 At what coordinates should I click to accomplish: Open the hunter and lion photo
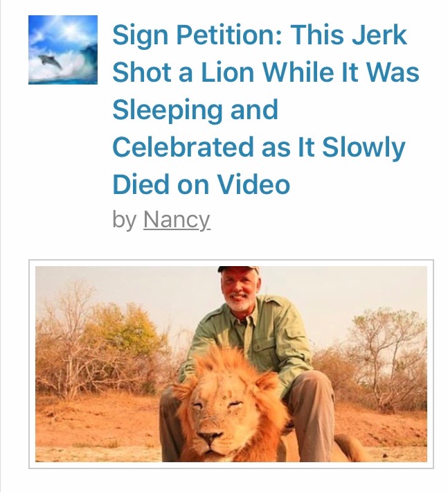(231, 364)
